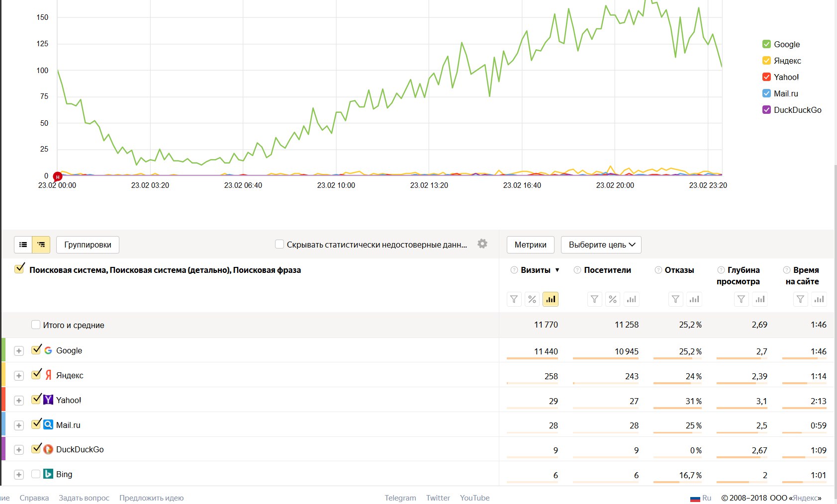Click filter icon under Визиты column
The width and height of the screenshot is (837, 504).
click(x=514, y=299)
